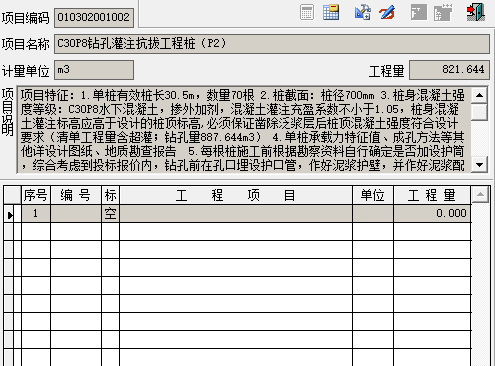
Task: Click the 工程量 cell showing 0.000
Action: point(432,214)
